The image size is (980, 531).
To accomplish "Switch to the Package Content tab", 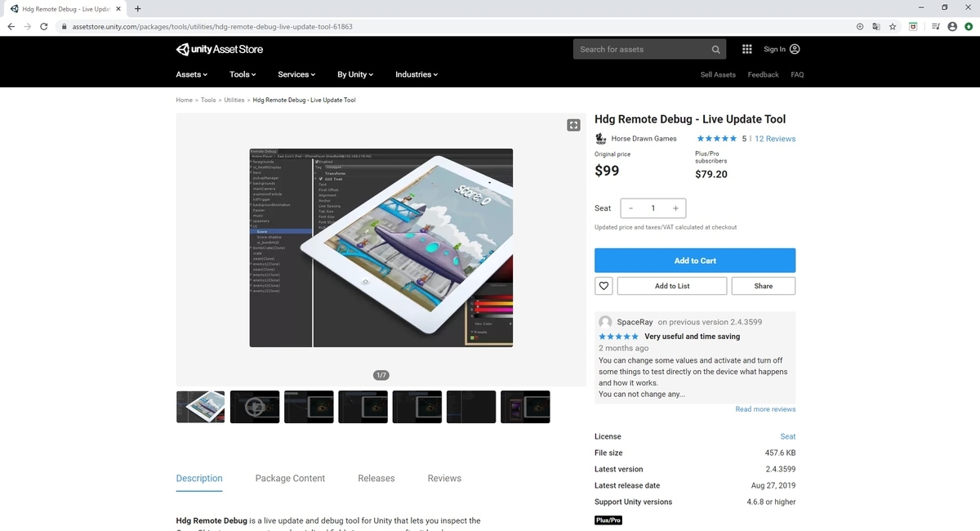I will pos(290,479).
